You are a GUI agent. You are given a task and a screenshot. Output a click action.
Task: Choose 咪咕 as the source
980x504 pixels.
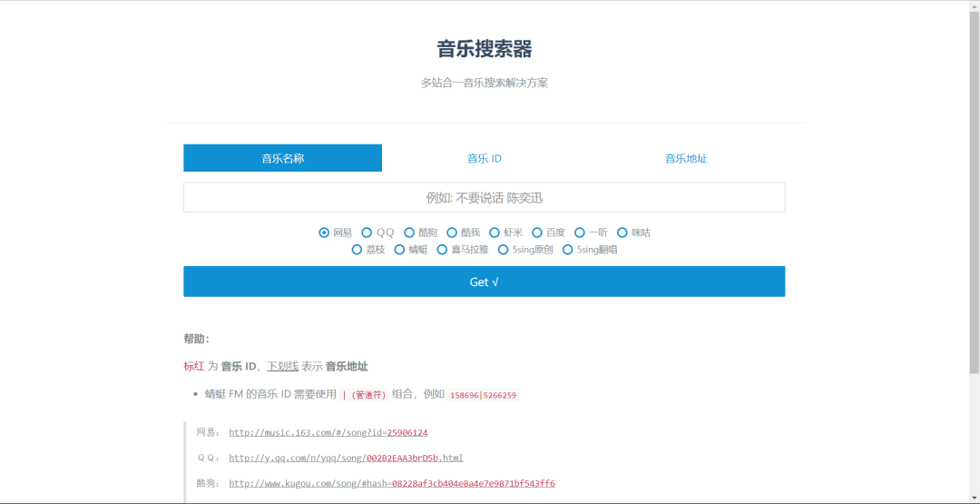point(622,232)
